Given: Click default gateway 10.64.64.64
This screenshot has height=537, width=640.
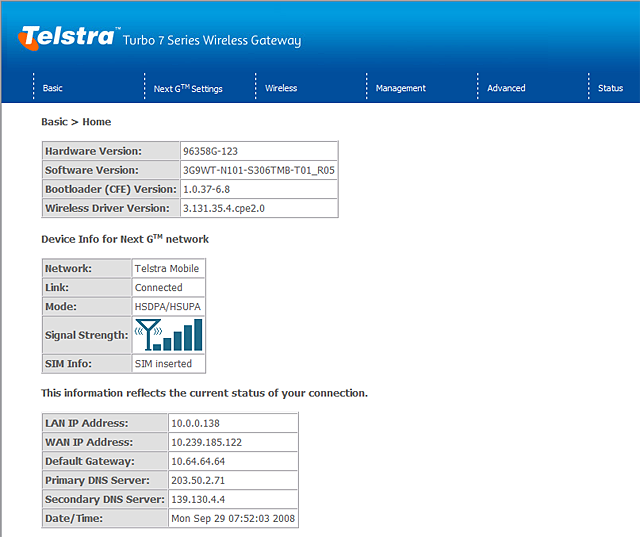Looking at the screenshot, I should pos(198,461).
